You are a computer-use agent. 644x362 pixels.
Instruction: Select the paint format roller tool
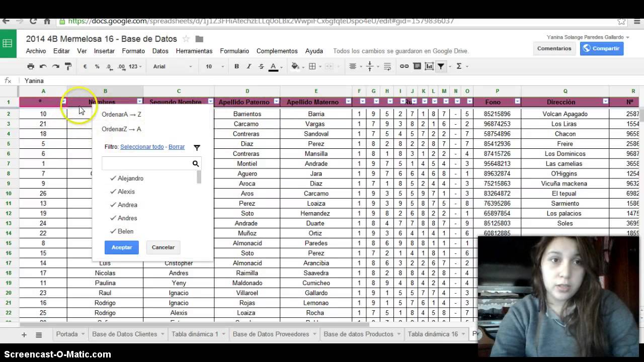[68, 66]
